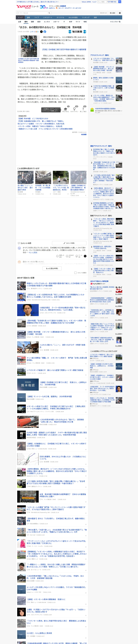Share the top comment on X
This screenshot has height=644, width=138.
pyautogui.click(x=85, y=256)
